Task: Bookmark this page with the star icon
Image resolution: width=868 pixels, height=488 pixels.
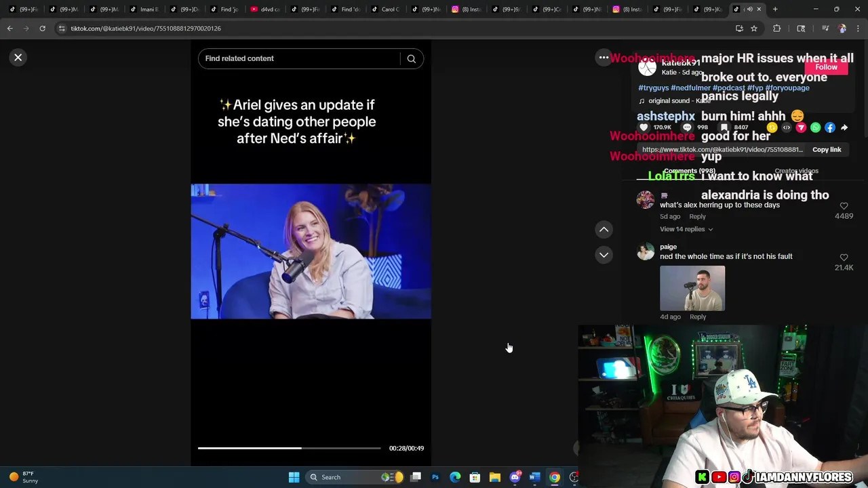Action: point(753,28)
